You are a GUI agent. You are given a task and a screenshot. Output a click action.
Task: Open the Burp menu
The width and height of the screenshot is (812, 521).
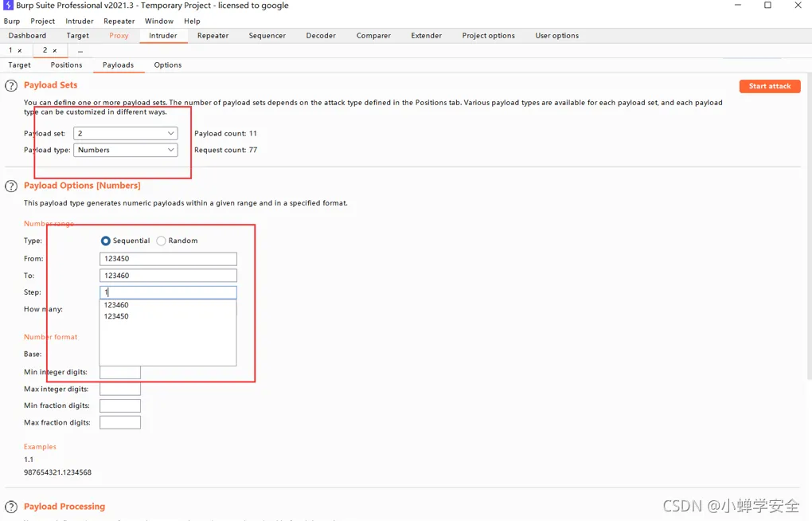point(12,22)
